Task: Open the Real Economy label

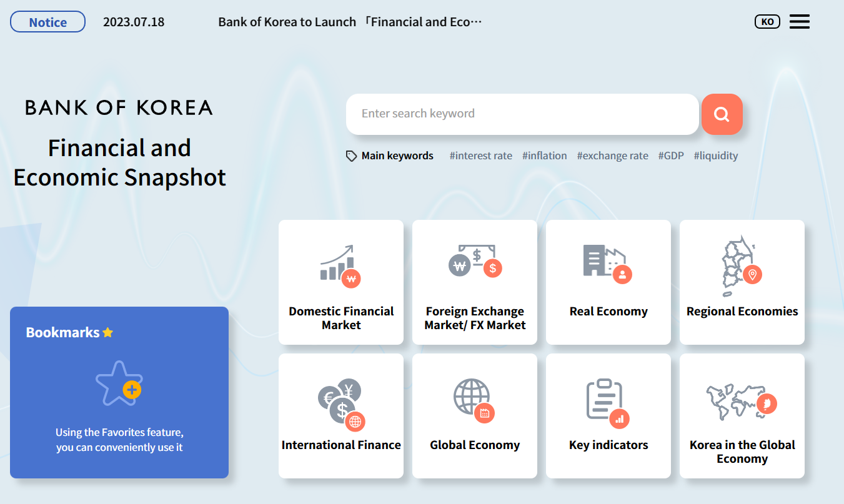Action: [x=608, y=311]
